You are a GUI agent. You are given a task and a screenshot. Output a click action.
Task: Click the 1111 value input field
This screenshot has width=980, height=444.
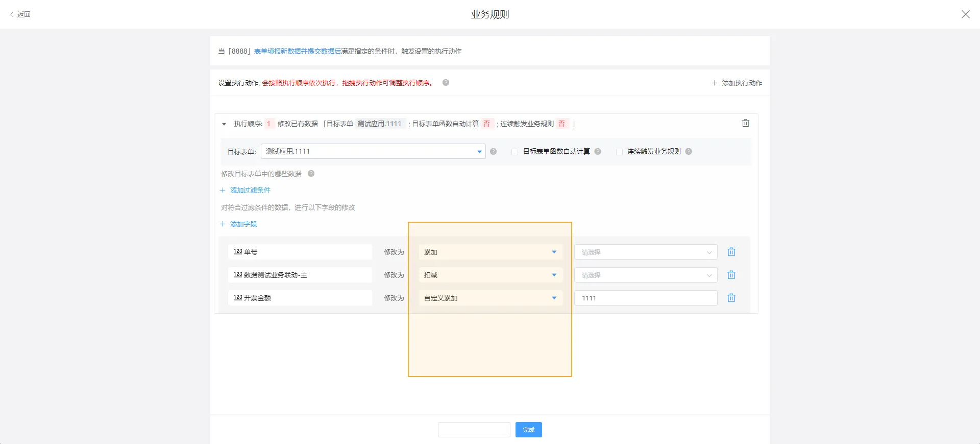point(645,298)
